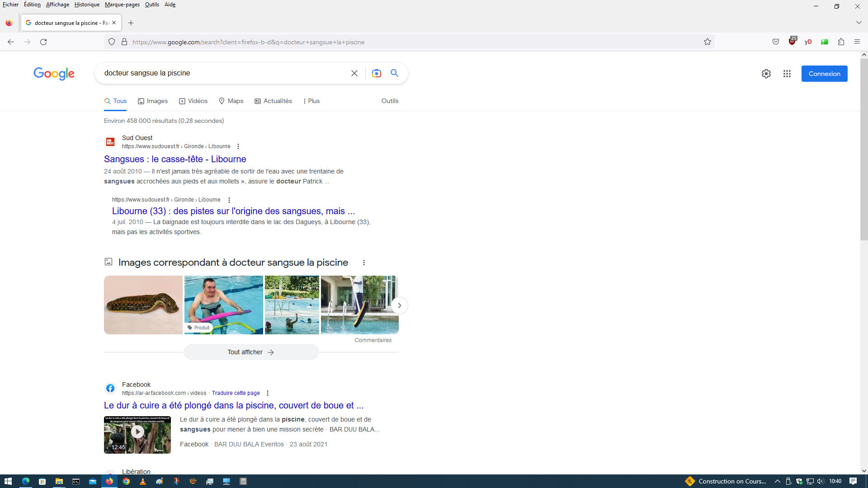Open Sangsues : le casse-tête - Libourne link
The image size is (868, 488).
pyautogui.click(x=175, y=159)
